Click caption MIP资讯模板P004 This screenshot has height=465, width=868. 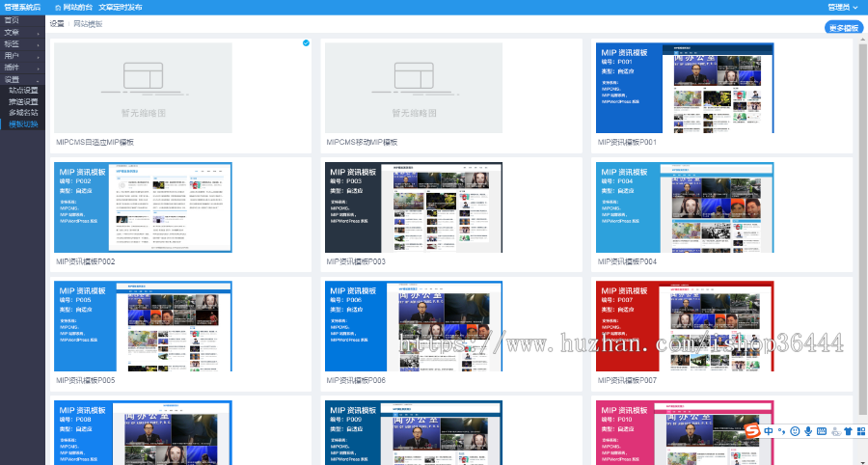click(627, 261)
